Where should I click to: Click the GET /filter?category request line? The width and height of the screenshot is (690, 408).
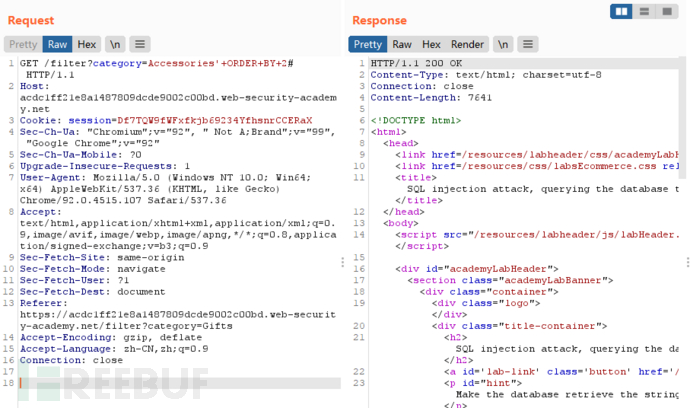pos(157,63)
